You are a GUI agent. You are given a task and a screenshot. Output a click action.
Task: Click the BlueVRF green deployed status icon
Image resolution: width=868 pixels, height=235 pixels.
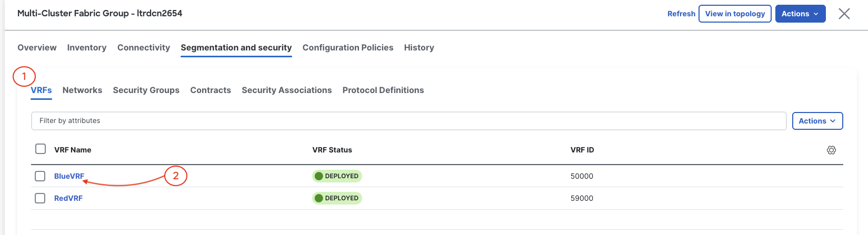318,176
